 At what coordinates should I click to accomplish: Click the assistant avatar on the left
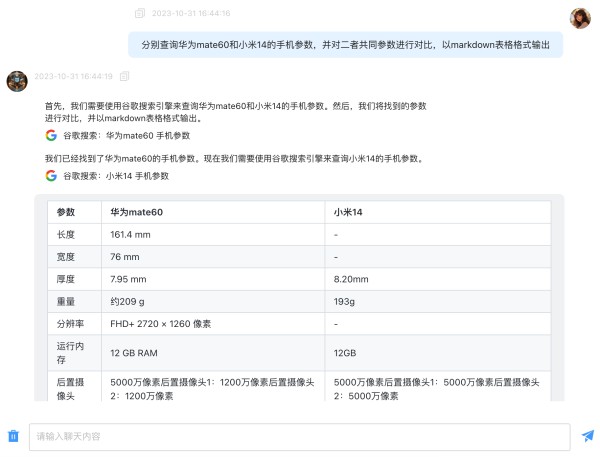(x=17, y=81)
